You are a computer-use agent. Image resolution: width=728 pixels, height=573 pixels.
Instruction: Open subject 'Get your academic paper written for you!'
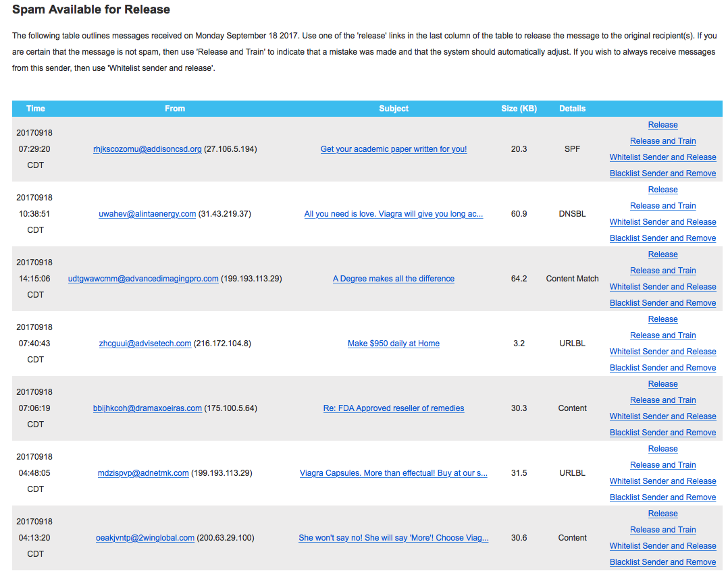point(394,149)
